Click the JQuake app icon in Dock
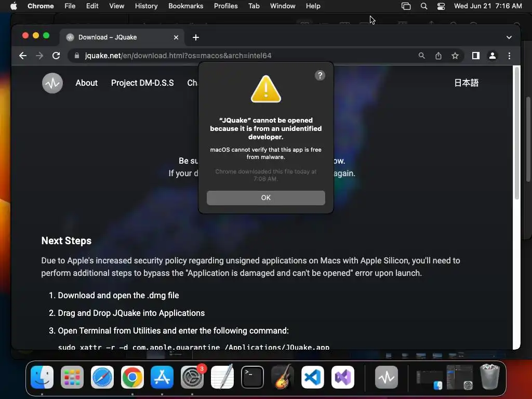The height and width of the screenshot is (399, 532). (x=387, y=377)
